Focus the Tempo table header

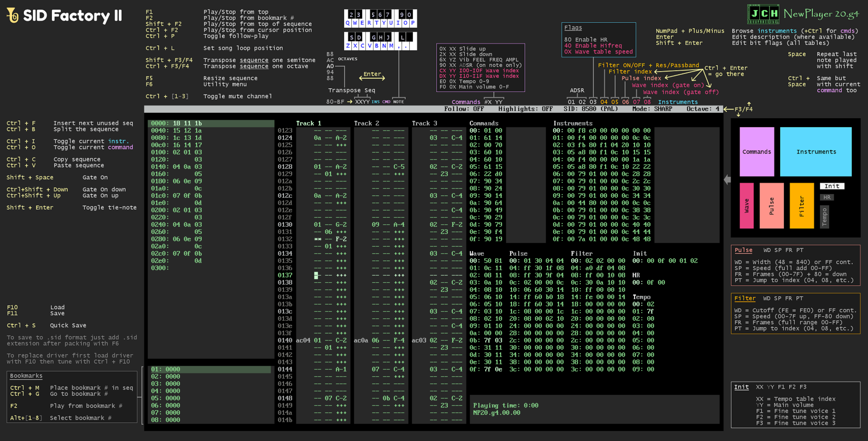pyautogui.click(x=641, y=297)
